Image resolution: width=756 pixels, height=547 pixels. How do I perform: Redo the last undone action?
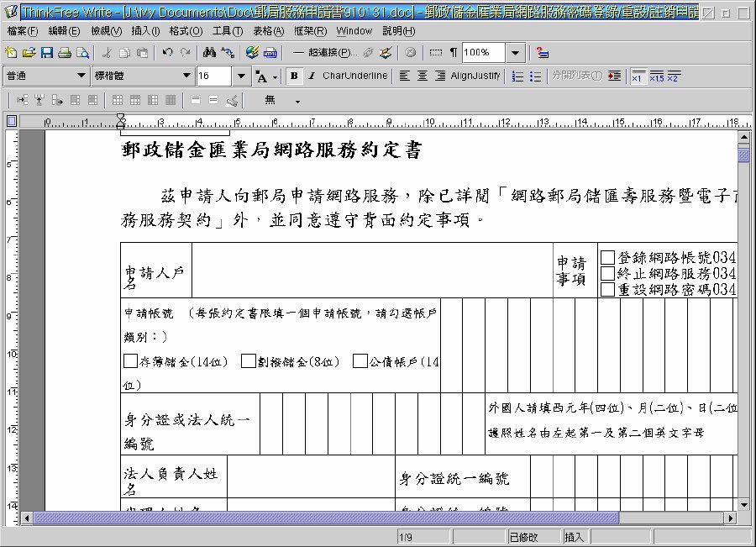pyautogui.click(x=185, y=52)
